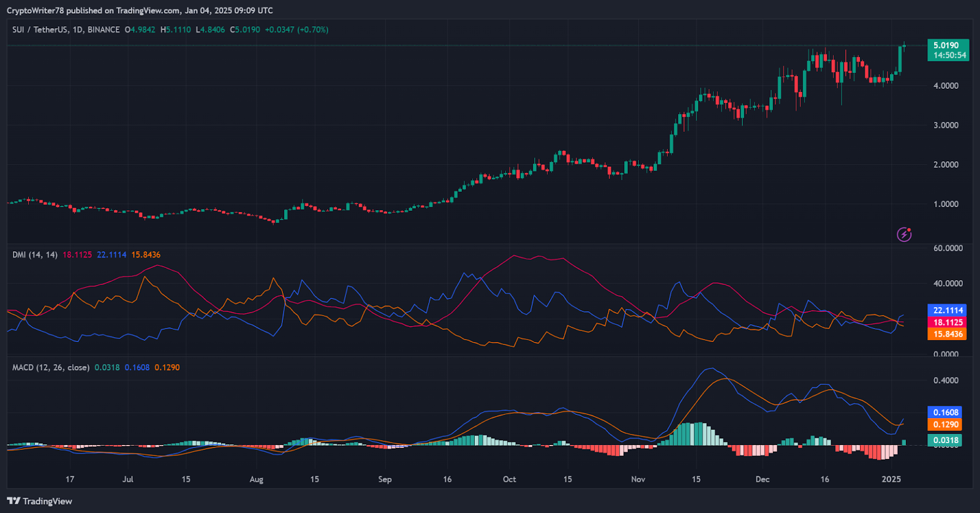Click the Nov label on time axis
This screenshot has width=980, height=513.
[x=638, y=479]
